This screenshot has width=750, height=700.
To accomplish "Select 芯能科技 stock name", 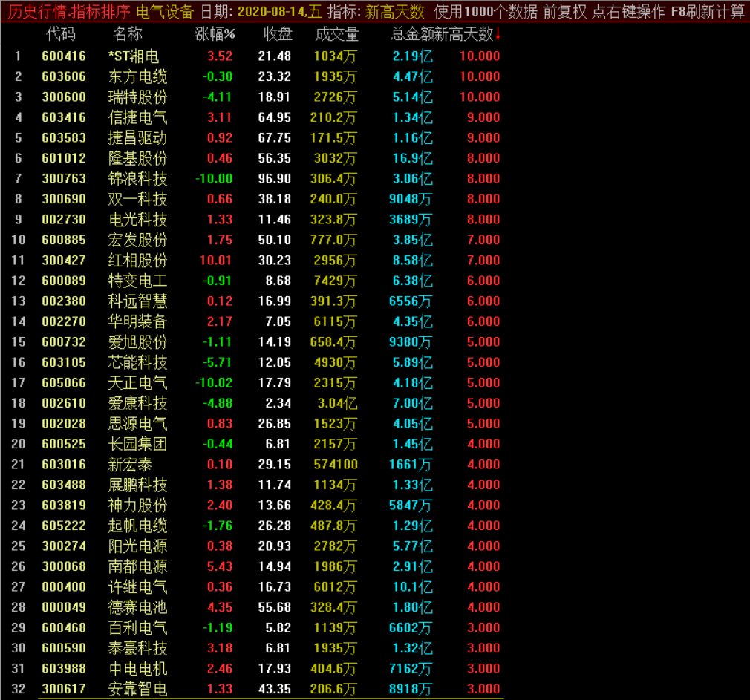I will (138, 362).
